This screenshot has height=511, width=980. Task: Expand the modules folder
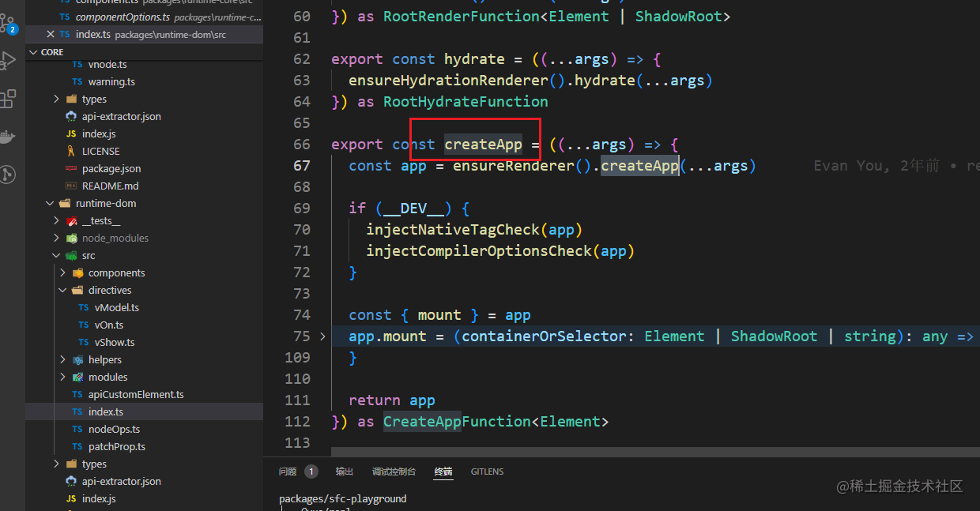pyautogui.click(x=63, y=378)
